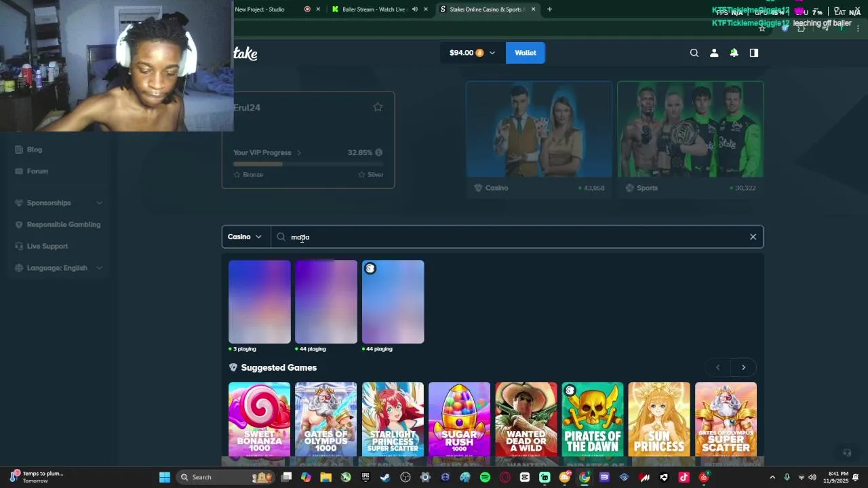Screen dimensions: 868x488
Task: Open Responsible Gambling in the sidebar
Action: coord(63,224)
